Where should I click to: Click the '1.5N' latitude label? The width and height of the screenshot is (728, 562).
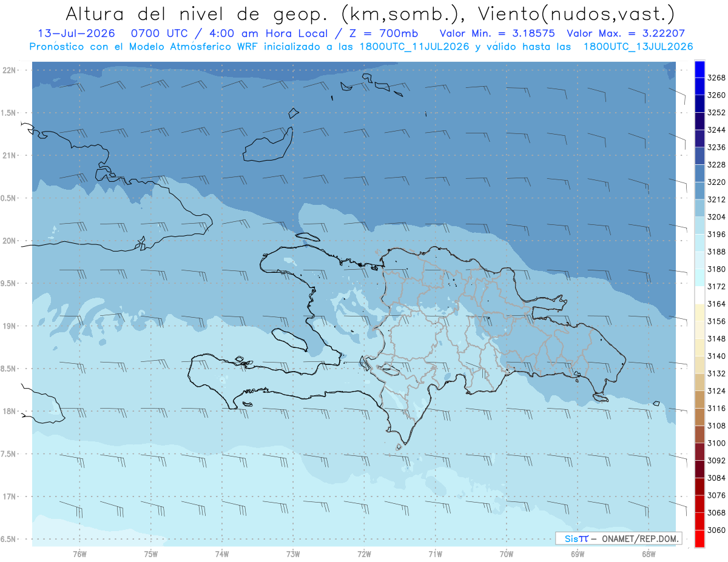click(x=8, y=113)
